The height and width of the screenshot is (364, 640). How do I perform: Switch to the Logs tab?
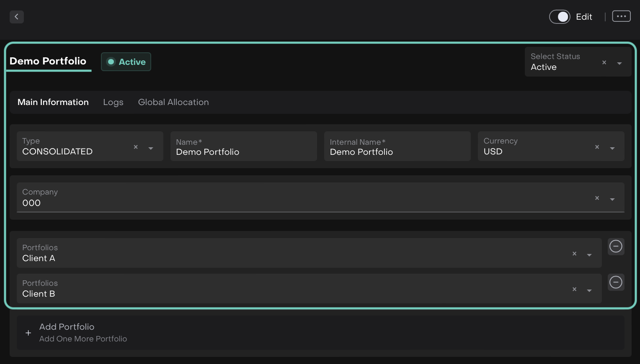coord(113,103)
